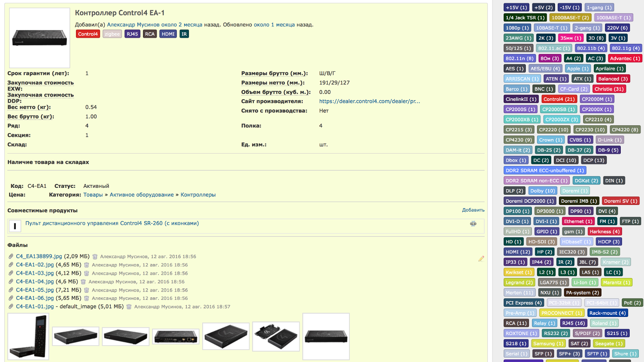The image size is (644, 362).
Task: Click paperclip icon beside C4-EA1-05.jpg
Action: point(11,290)
